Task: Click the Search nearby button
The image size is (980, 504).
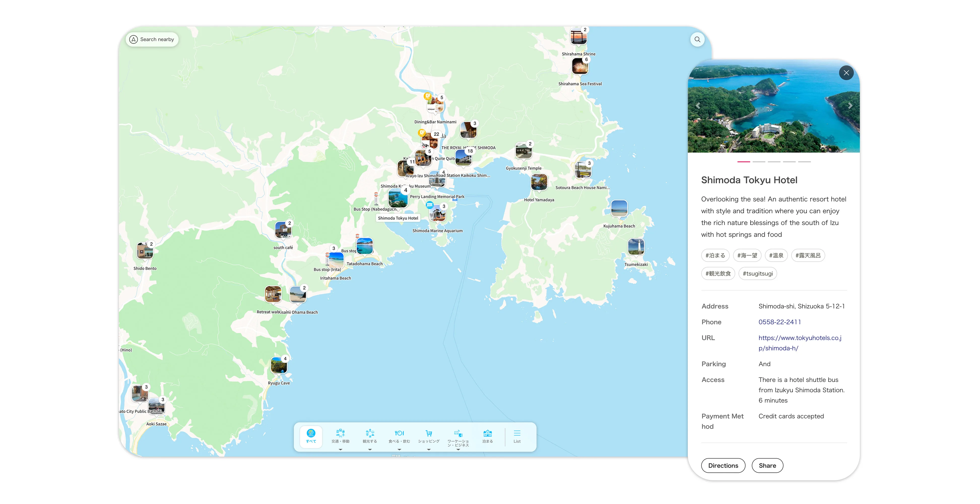Action: 152,39
